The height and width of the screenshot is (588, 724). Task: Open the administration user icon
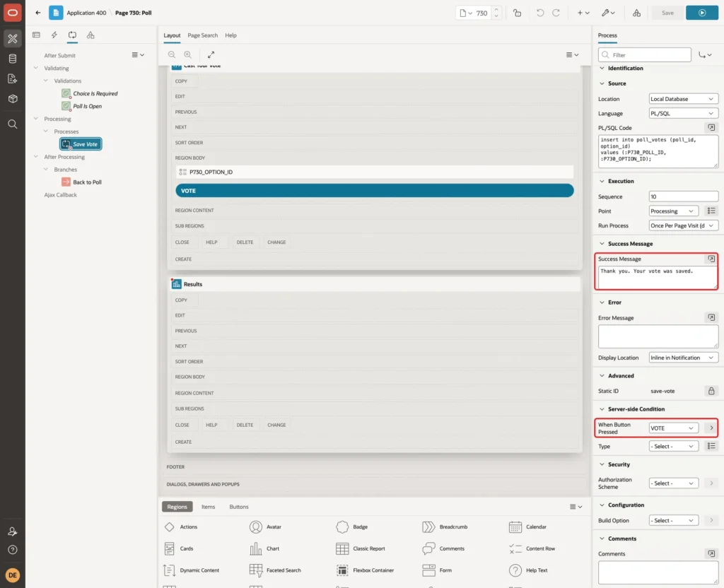(x=13, y=531)
